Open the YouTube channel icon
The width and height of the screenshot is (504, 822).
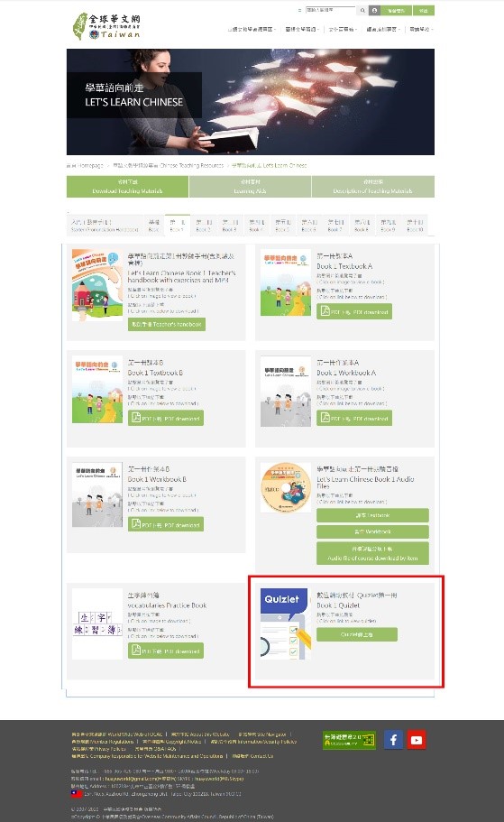(x=417, y=740)
